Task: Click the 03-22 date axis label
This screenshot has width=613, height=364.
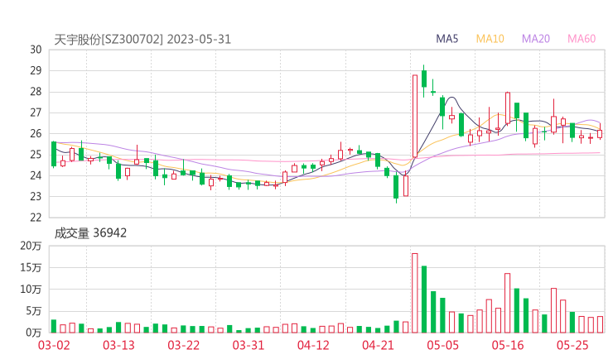Action: 184,345
